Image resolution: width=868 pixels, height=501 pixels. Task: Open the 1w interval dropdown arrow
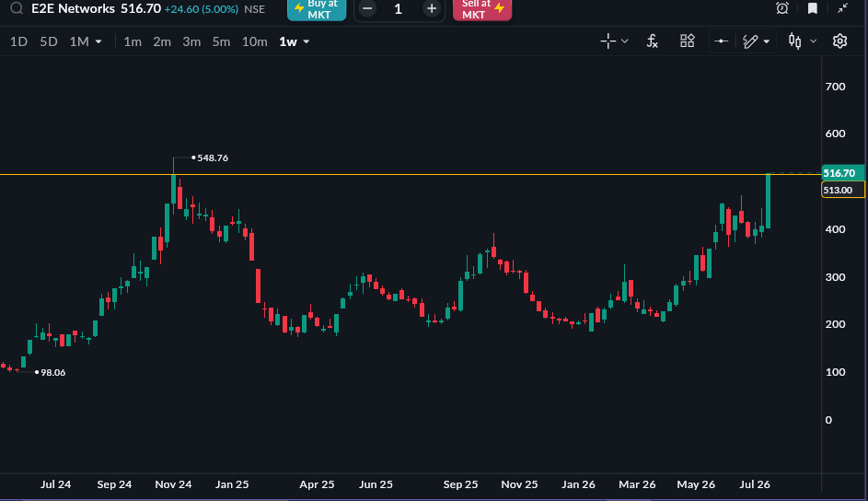(x=307, y=42)
